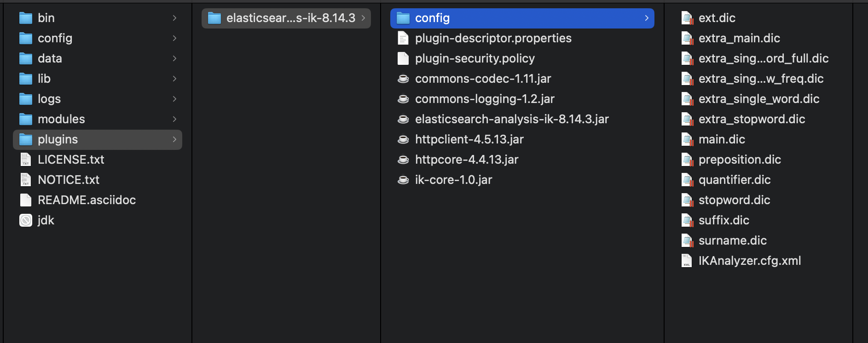Viewport: 868px width, 343px height.
Task: Select extra_stopword.dic dictionary file
Action: [x=752, y=119]
